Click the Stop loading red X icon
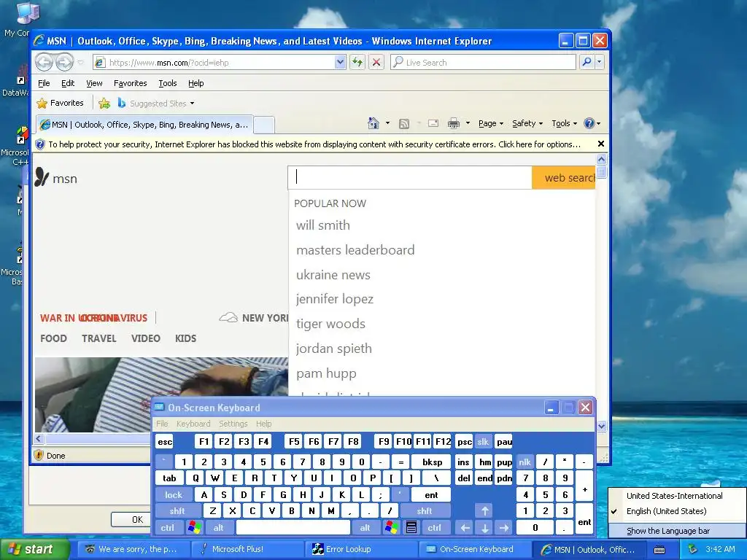The width and height of the screenshot is (747, 560). click(376, 62)
